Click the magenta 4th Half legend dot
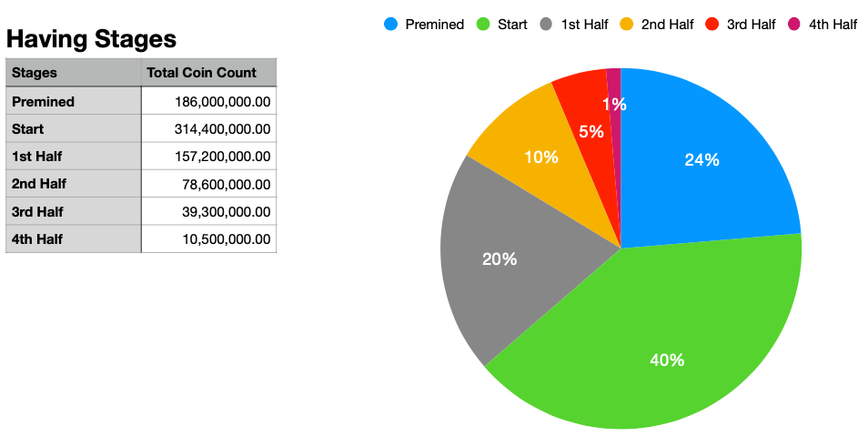The width and height of the screenshot is (868, 436). (794, 25)
